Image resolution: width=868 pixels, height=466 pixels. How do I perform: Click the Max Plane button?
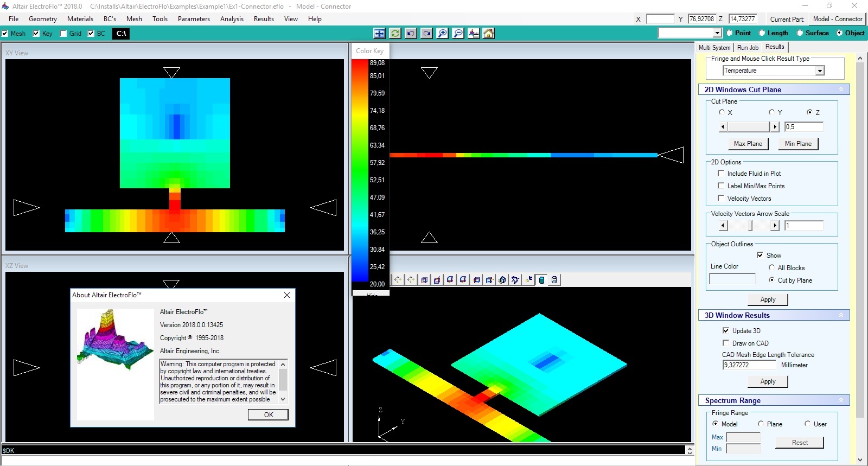click(748, 144)
